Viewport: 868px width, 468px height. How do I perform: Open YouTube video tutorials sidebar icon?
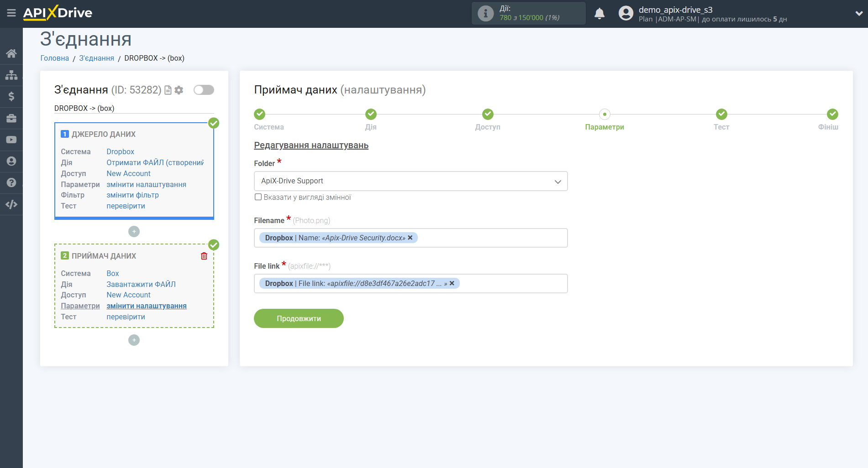point(11,140)
